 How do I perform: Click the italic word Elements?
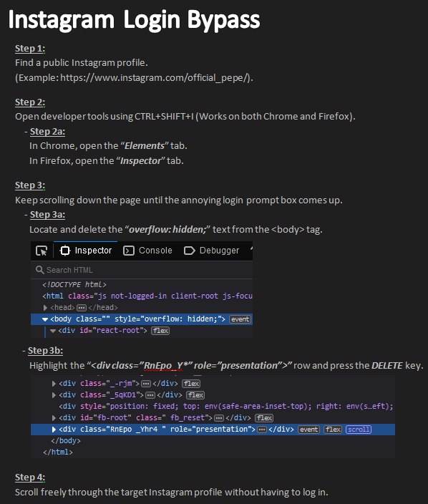coord(145,146)
